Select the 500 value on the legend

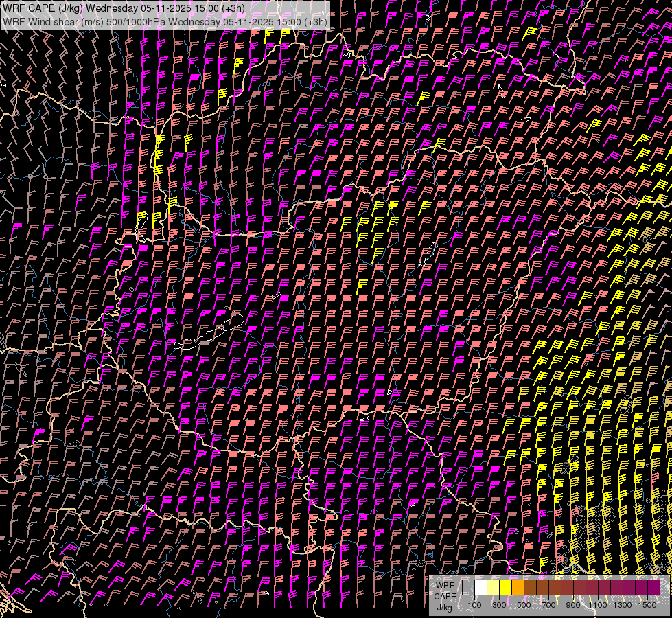523,605
